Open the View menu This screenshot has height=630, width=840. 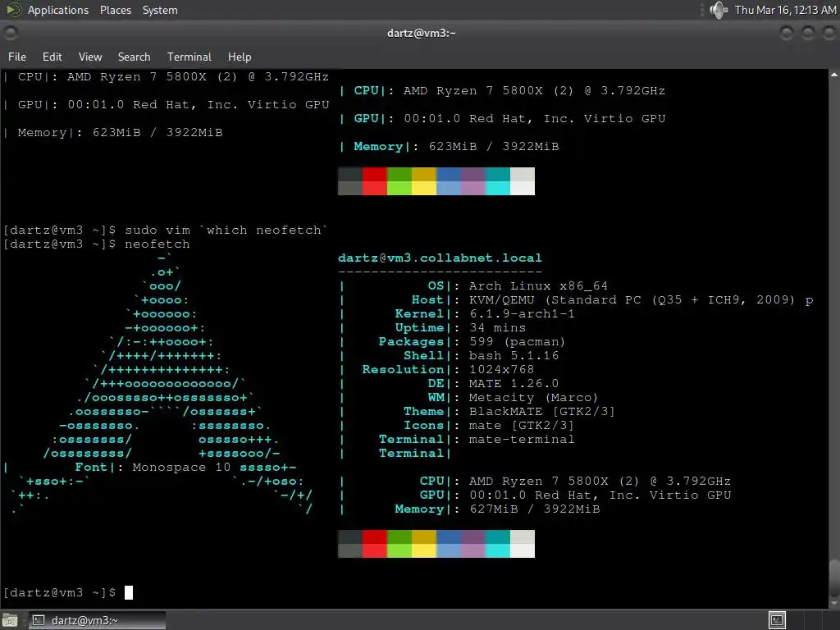pos(90,57)
